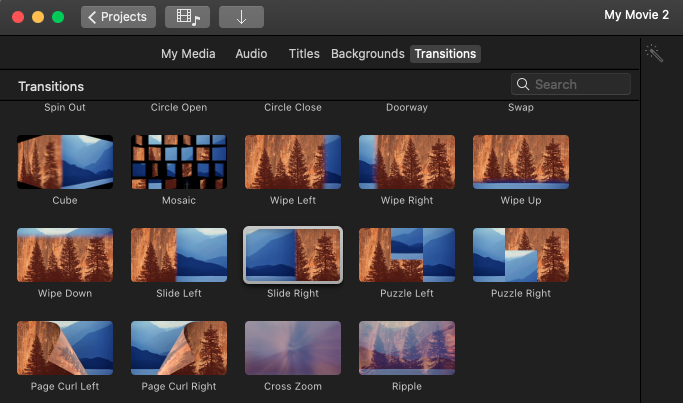Image resolution: width=683 pixels, height=403 pixels.
Task: Pick the Page Curl Right transition
Action: click(x=179, y=348)
